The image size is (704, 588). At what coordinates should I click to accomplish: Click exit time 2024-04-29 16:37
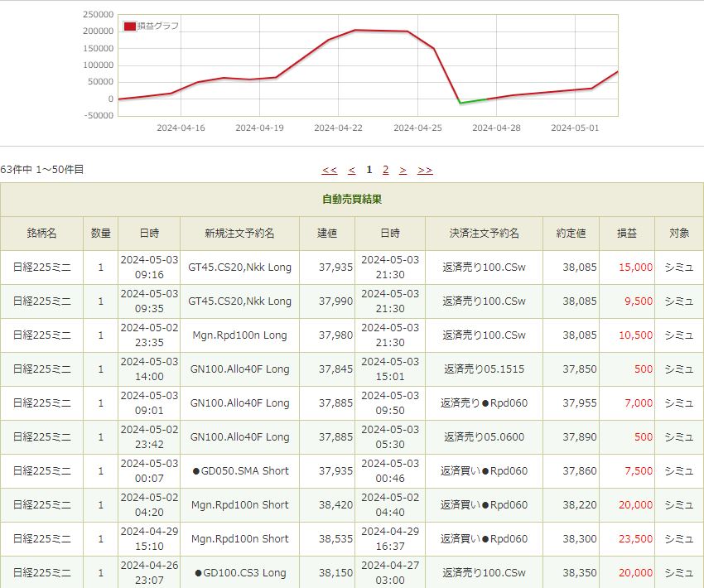390,538
